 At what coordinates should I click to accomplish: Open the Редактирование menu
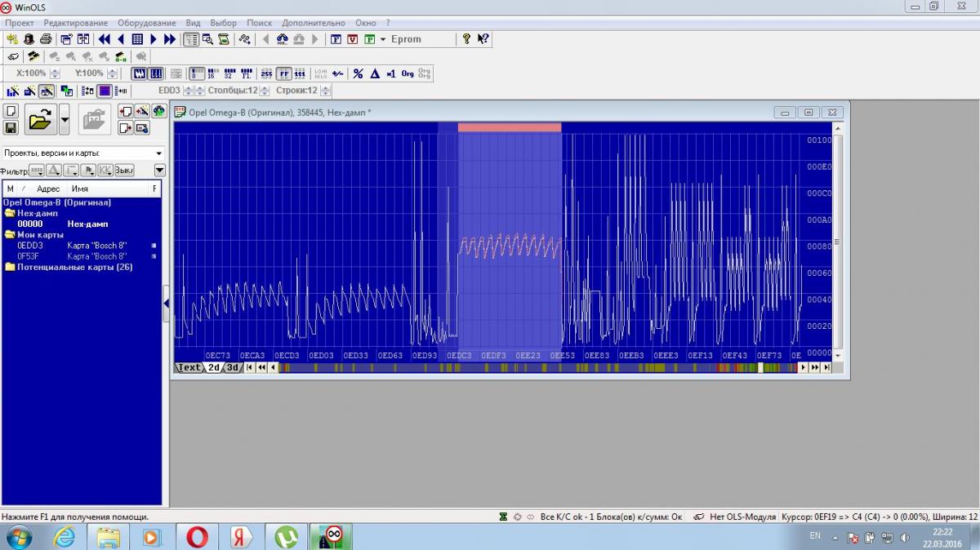75,23
